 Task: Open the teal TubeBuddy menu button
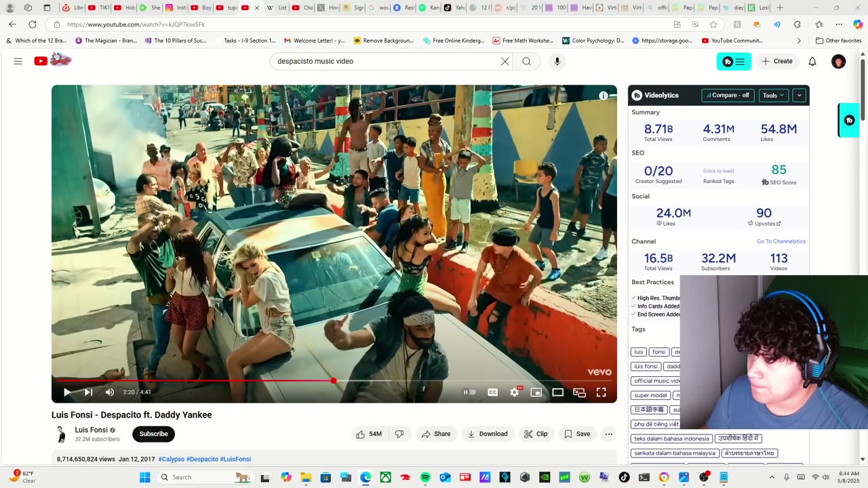[x=734, y=61]
